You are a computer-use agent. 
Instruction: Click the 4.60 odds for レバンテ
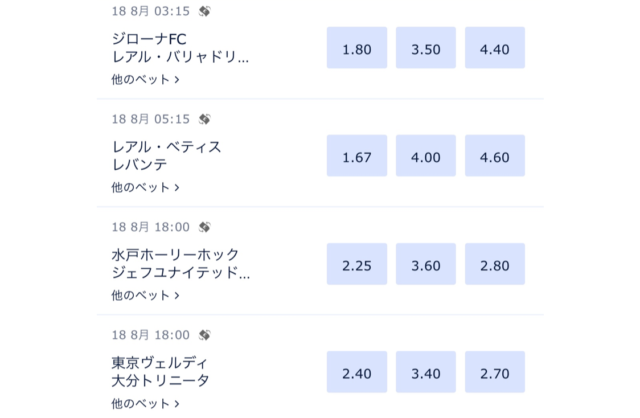pyautogui.click(x=495, y=155)
